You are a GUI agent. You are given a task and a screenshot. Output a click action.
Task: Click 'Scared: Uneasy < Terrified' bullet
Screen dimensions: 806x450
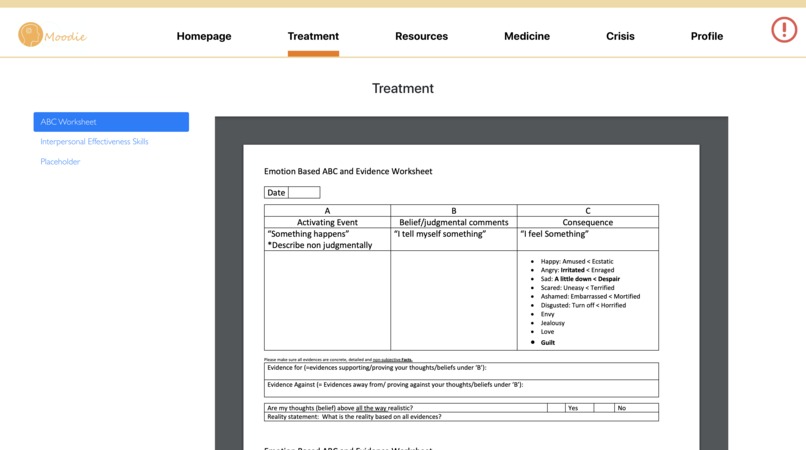point(577,288)
